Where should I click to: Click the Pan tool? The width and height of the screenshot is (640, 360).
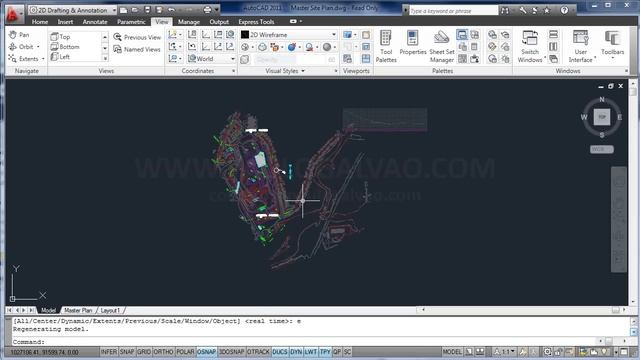pos(20,35)
